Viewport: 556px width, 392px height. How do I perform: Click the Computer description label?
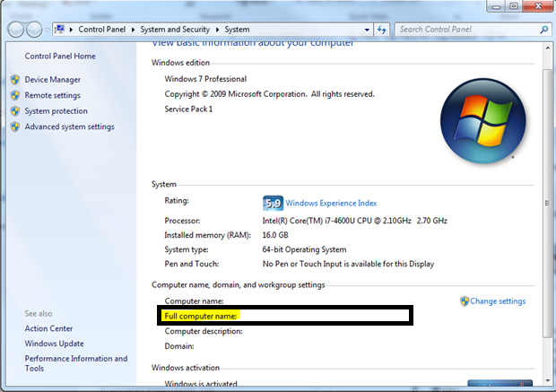204,331
